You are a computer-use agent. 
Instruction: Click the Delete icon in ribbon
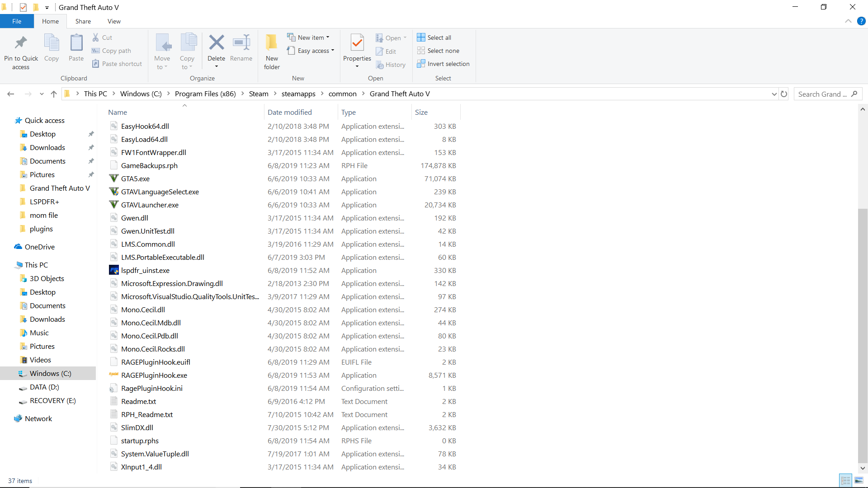point(216,43)
